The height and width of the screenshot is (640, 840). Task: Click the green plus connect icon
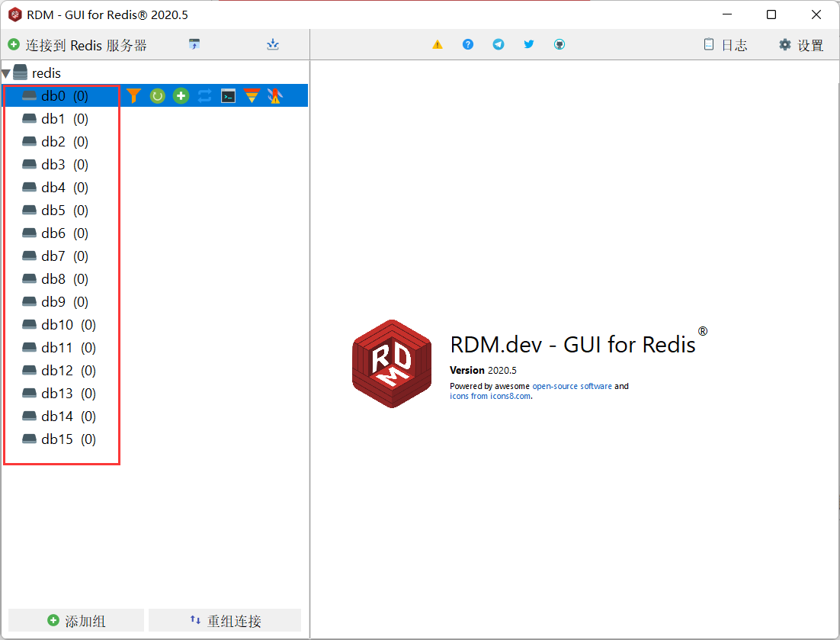click(14, 44)
